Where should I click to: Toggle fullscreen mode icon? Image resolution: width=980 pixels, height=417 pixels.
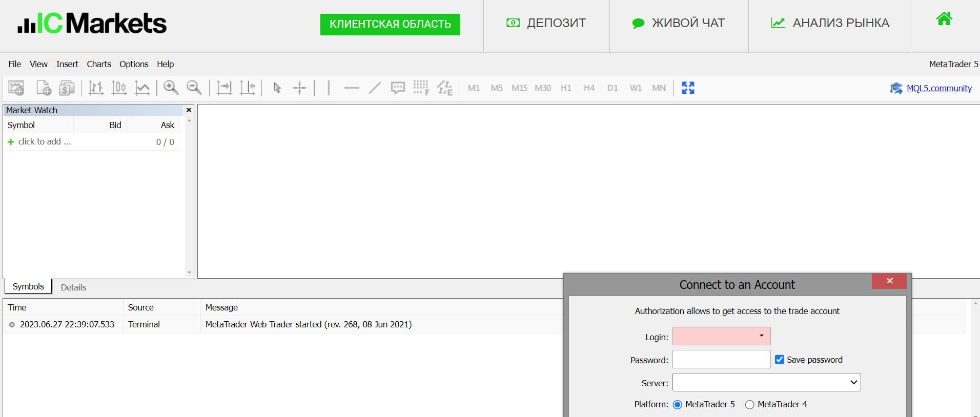[x=688, y=88]
